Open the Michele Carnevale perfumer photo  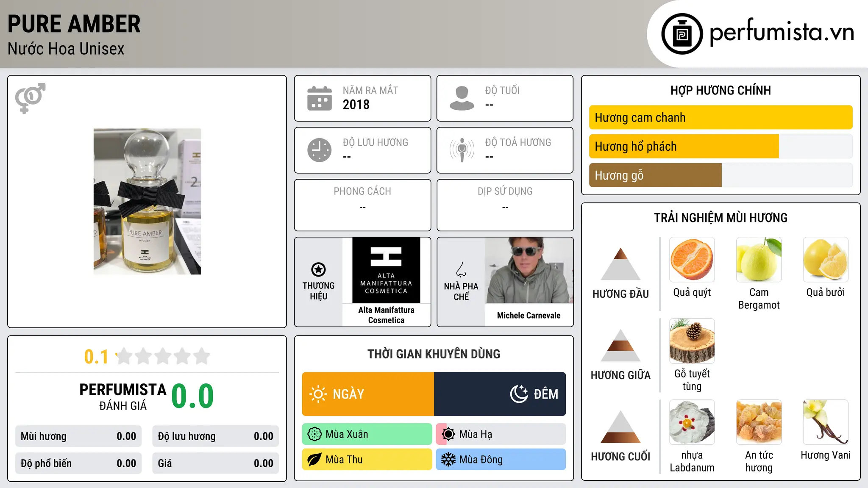pyautogui.click(x=529, y=270)
